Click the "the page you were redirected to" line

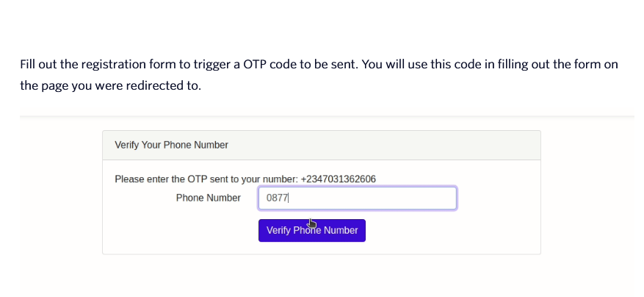pyautogui.click(x=110, y=85)
